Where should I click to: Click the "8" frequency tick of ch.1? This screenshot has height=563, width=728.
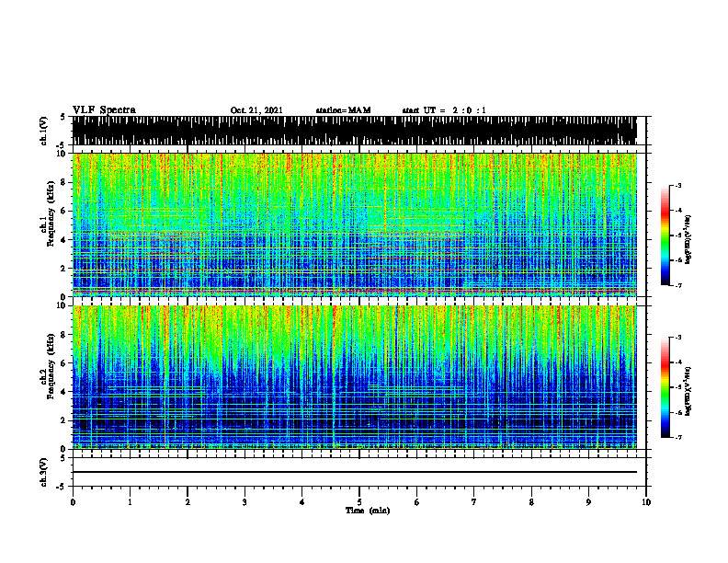[x=64, y=182]
